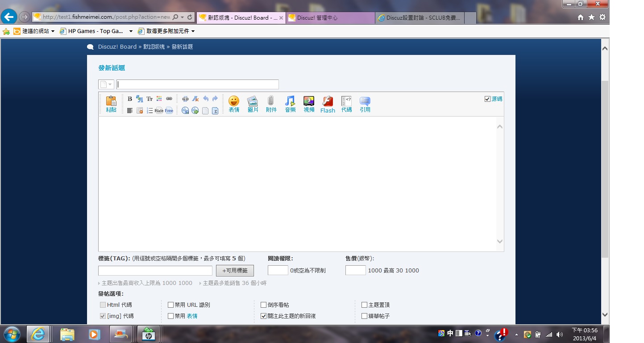Screen dimensions: 644x343
Task: Check the 精華帖子 checkbox
Action: 364,316
